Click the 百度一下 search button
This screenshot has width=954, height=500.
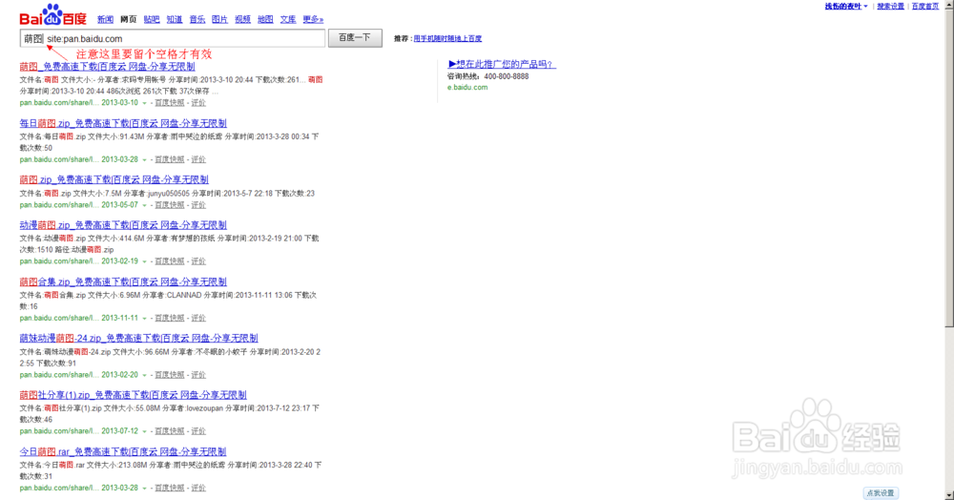[x=355, y=38]
